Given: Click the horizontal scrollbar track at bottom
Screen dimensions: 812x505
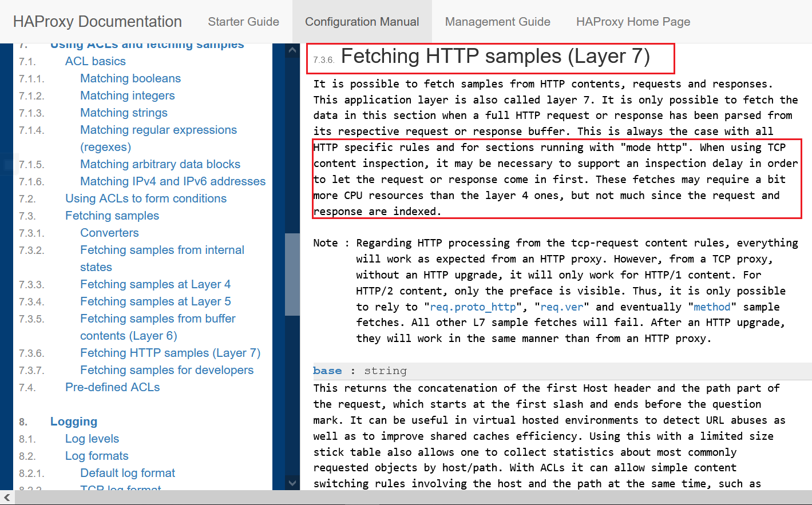Looking at the screenshot, I should pyautogui.click(x=413, y=498).
